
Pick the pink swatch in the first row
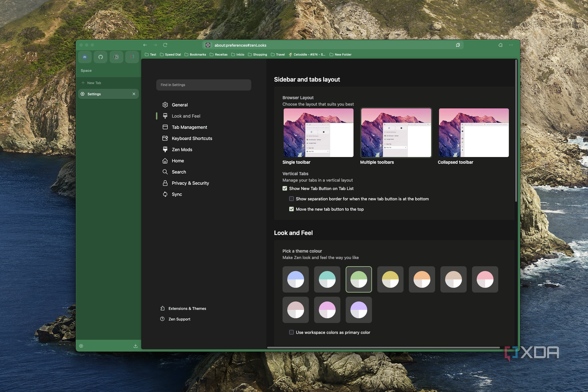coord(485,280)
